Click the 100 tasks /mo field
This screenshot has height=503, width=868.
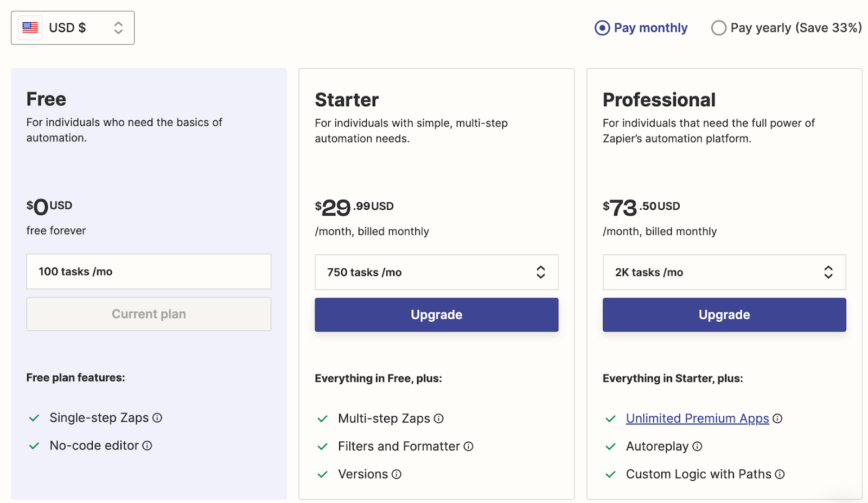click(x=149, y=272)
